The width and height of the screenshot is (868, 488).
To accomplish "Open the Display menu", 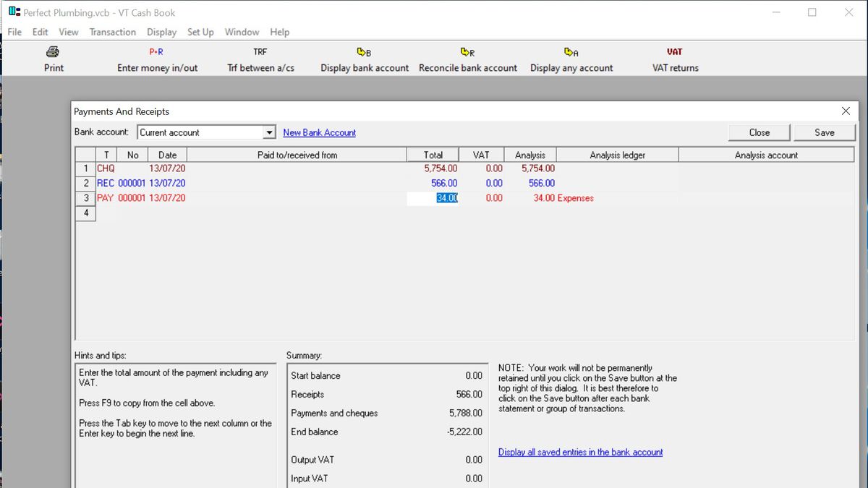I will [x=161, y=32].
